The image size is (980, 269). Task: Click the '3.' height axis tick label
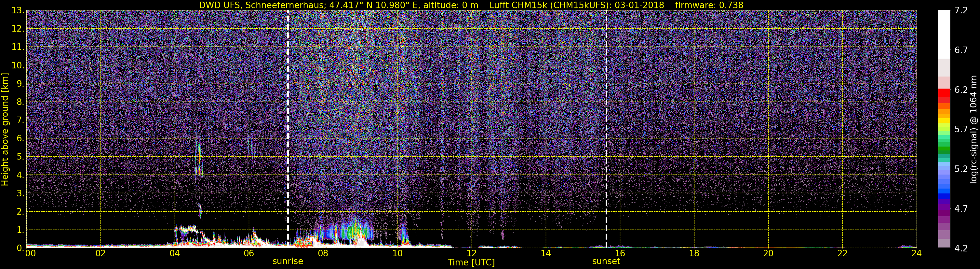pos(20,193)
